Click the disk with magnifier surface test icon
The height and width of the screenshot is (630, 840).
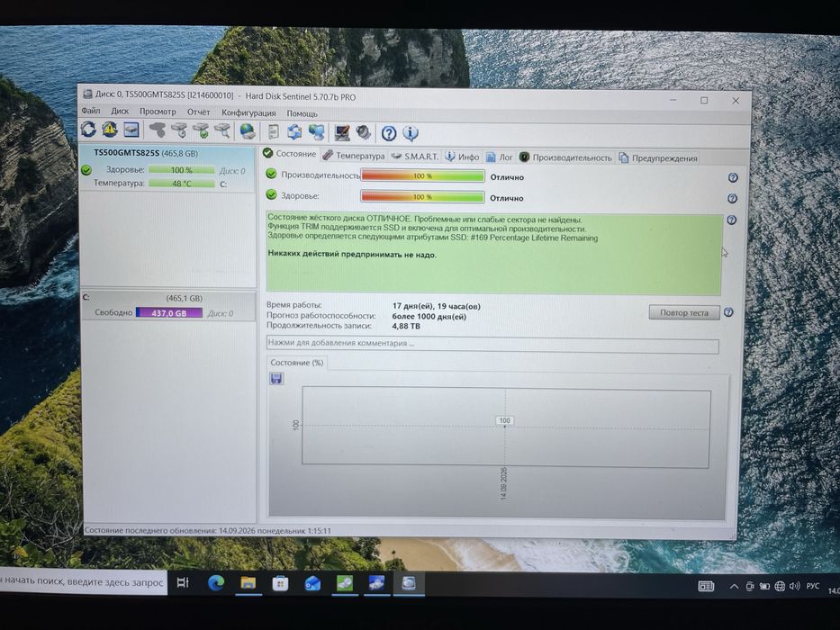pos(222,130)
